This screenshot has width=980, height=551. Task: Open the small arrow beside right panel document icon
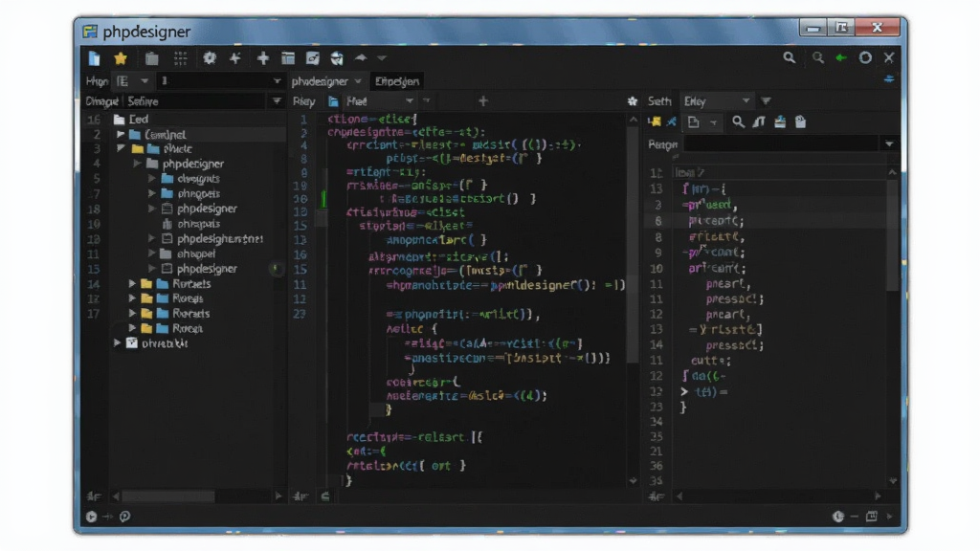(x=713, y=123)
